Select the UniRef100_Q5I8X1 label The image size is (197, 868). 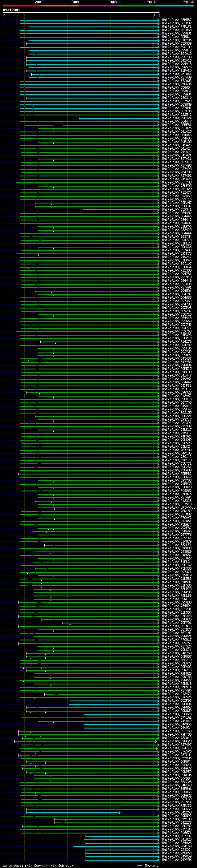click(177, 74)
